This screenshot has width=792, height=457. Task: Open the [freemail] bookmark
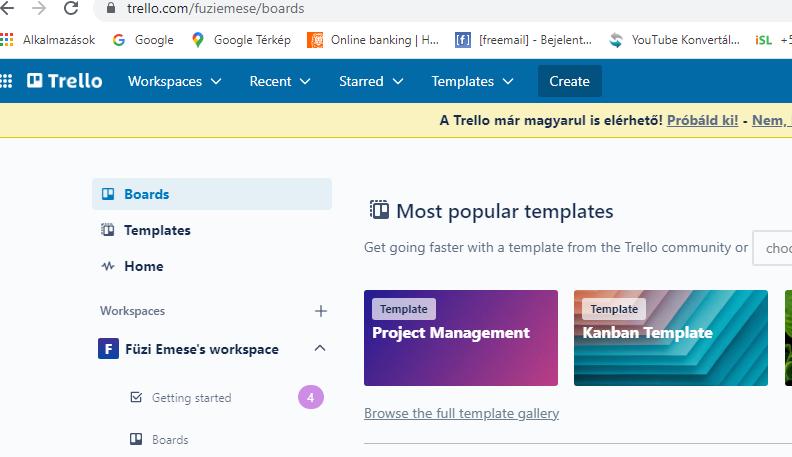(x=523, y=40)
